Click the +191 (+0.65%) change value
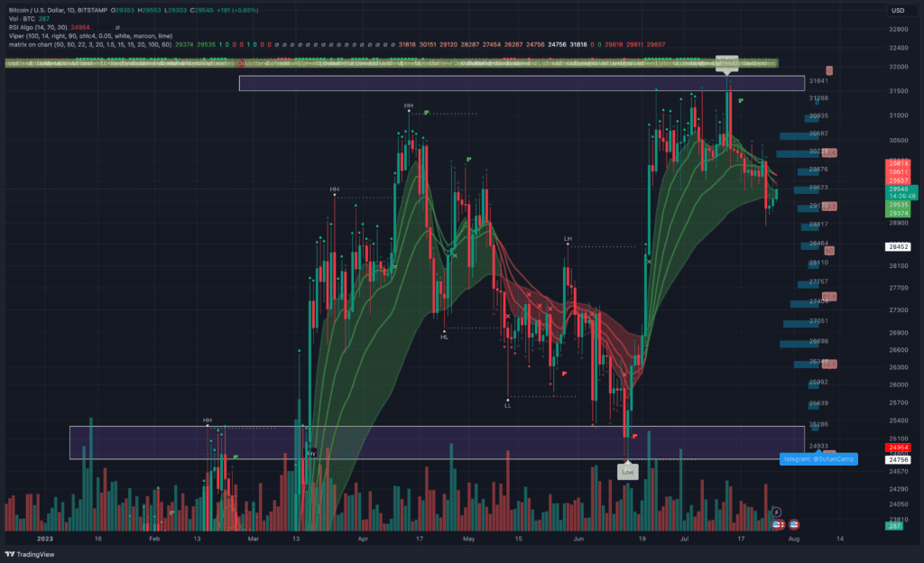This screenshot has width=924, height=563. 238,11
